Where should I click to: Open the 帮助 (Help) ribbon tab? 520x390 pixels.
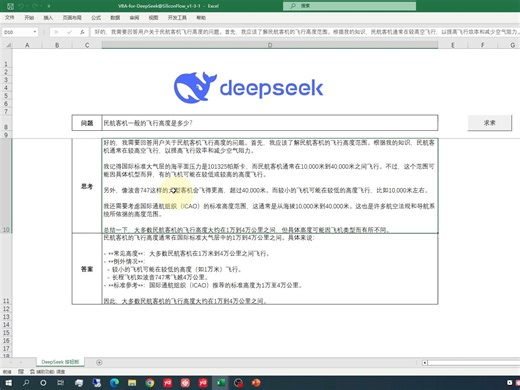201,18
